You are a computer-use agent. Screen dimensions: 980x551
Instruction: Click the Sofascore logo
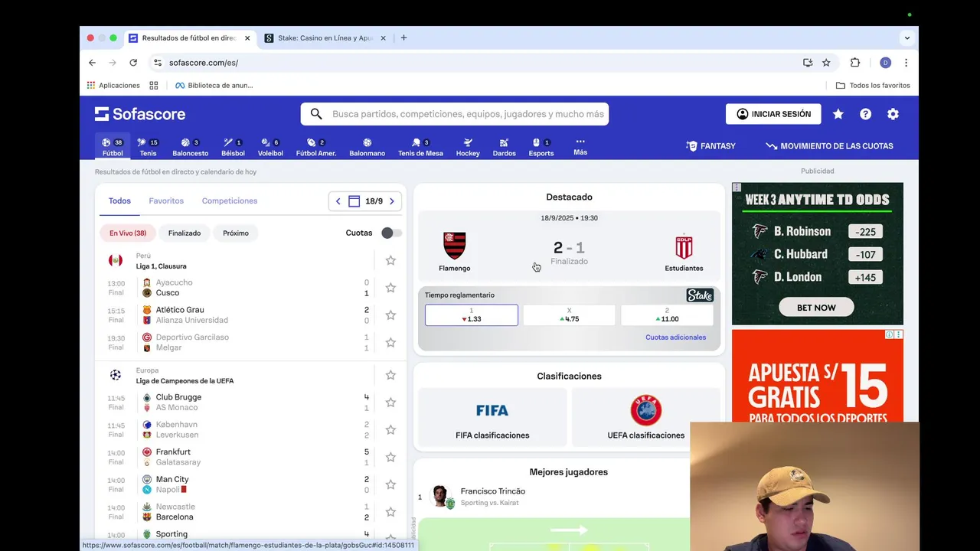140,114
